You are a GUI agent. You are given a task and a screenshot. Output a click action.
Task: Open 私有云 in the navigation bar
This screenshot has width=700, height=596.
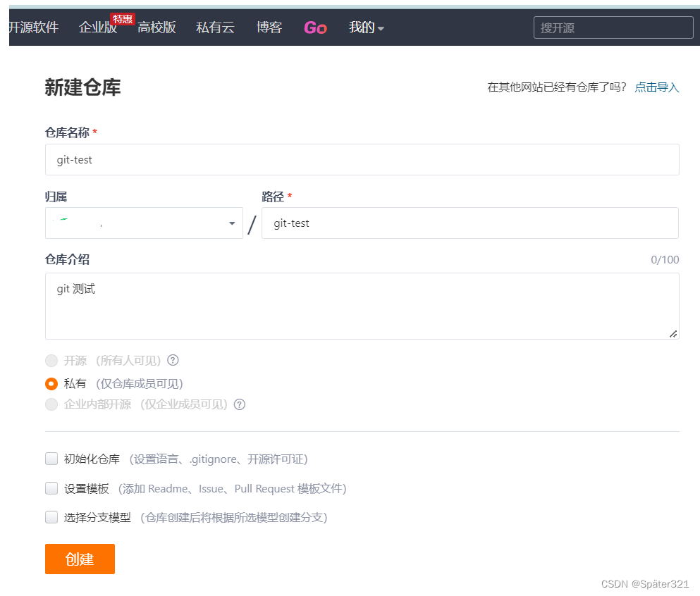215,27
